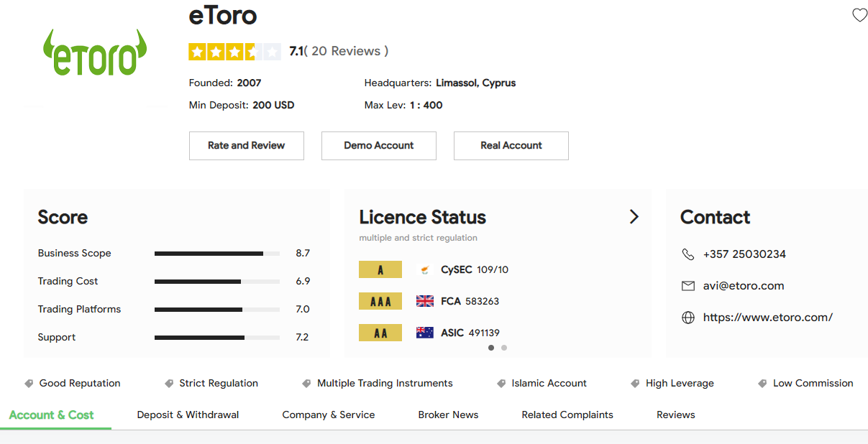Open a Real Account
This screenshot has height=444, width=868.
511,146
